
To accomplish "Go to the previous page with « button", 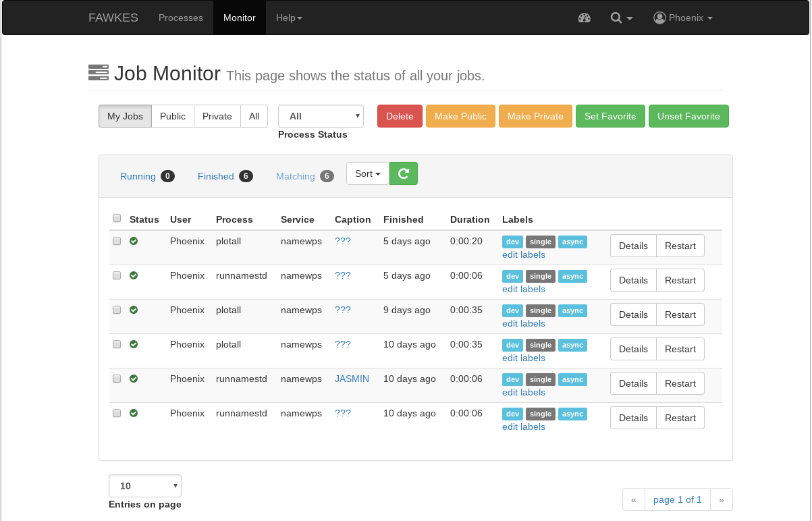I will click(634, 499).
